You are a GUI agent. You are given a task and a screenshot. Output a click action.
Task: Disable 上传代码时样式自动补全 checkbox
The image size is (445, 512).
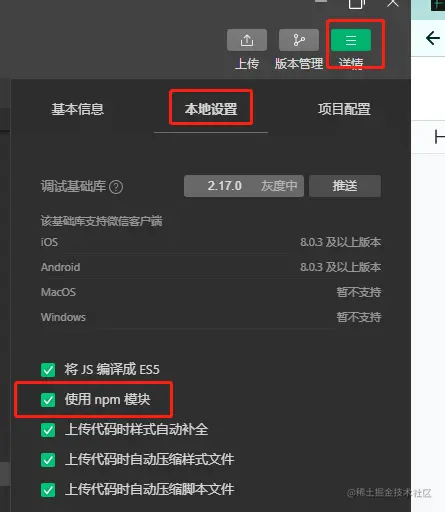(x=48, y=430)
